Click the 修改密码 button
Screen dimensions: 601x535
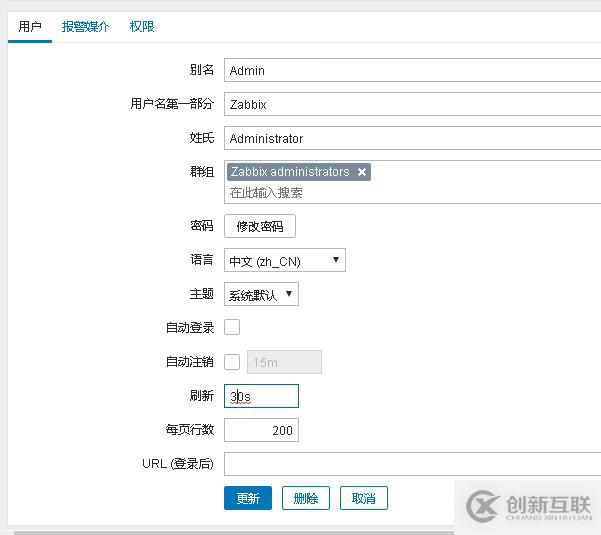[x=260, y=226]
